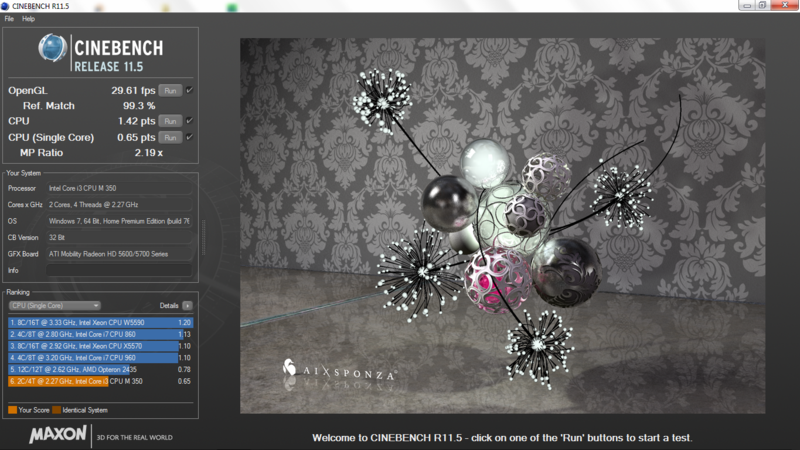Click the Cinebench title bar app icon
800x450 pixels.
(x=5, y=6)
